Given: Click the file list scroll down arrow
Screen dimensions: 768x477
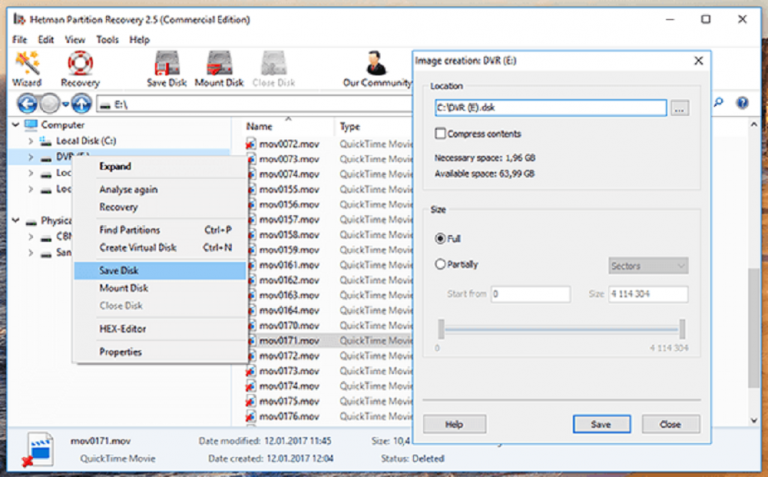Looking at the screenshot, I should tap(753, 420).
